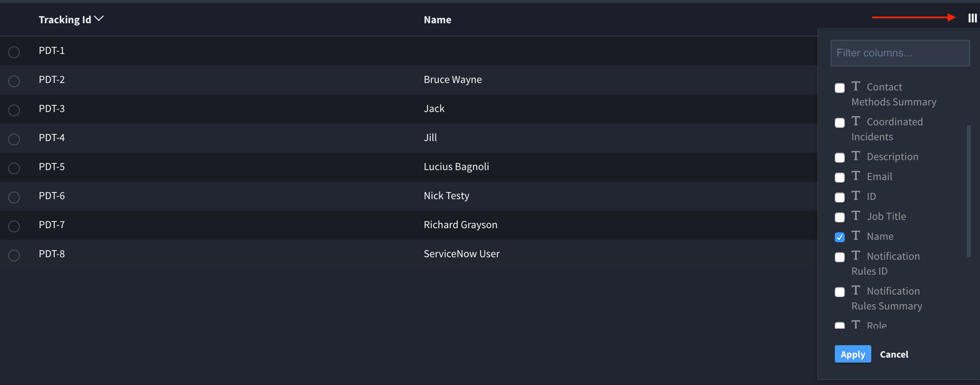Check the Coordinated Incidents column
Viewport: 980px width, 385px height.
[x=840, y=123]
